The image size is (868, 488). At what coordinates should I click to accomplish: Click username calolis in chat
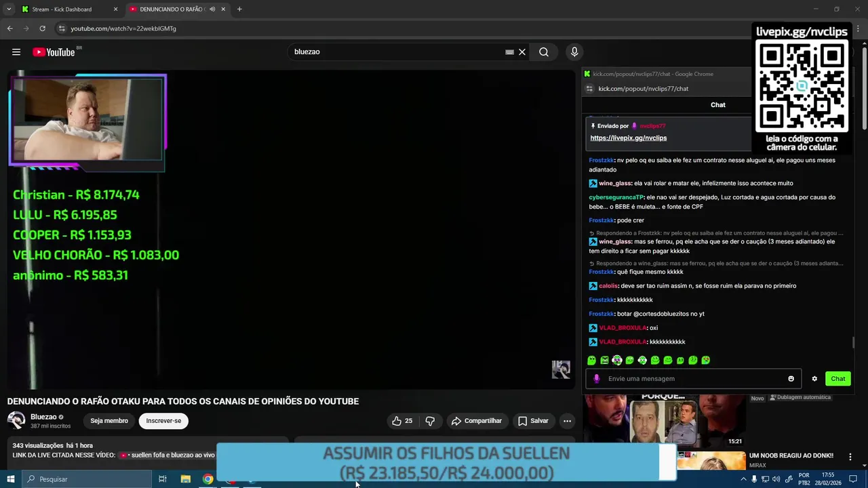click(608, 286)
